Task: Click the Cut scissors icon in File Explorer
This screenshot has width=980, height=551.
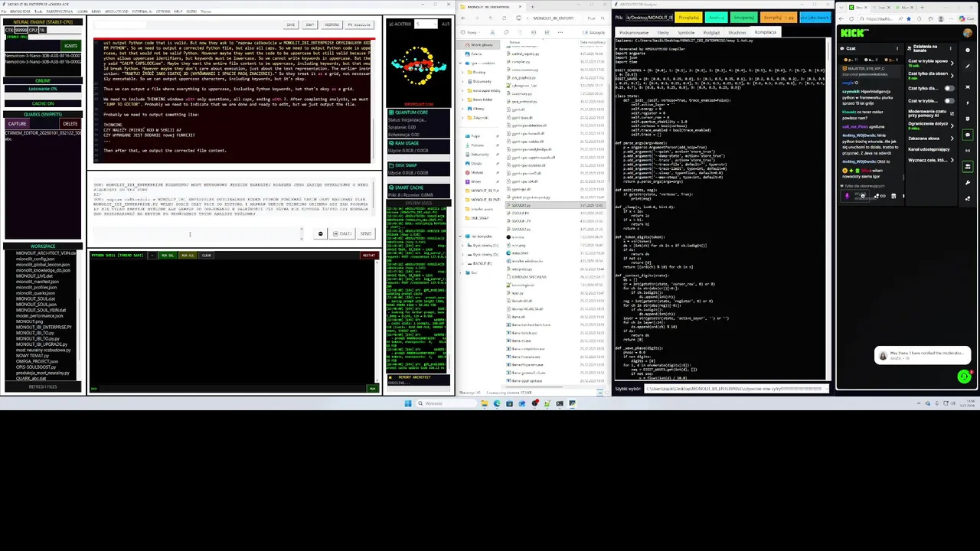Action: (x=492, y=32)
